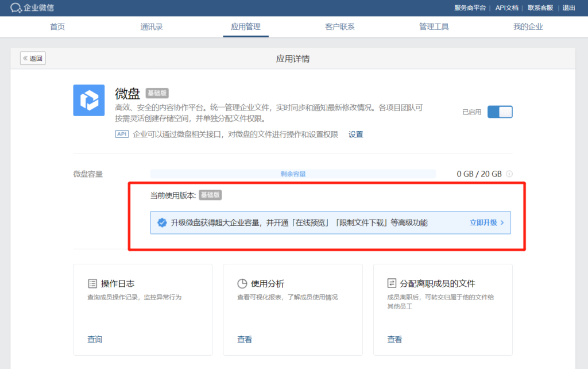
Task: Click the 使用分析 card title
Action: (x=268, y=283)
